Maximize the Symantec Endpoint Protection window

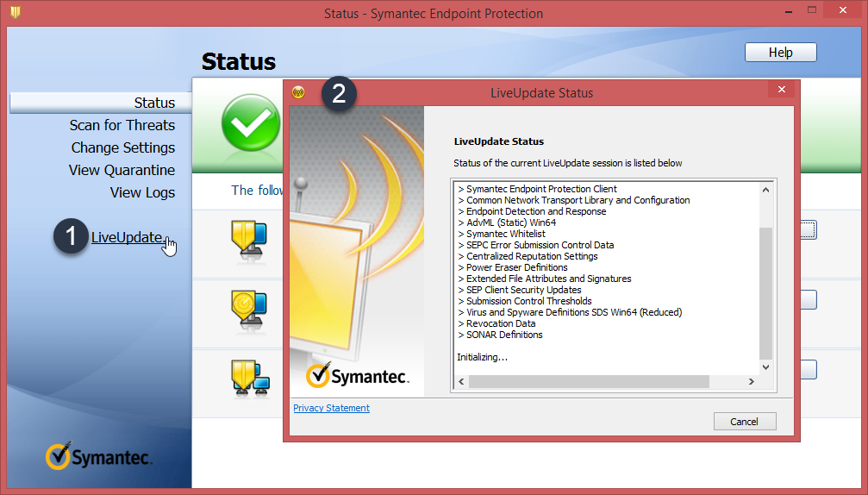coord(812,10)
